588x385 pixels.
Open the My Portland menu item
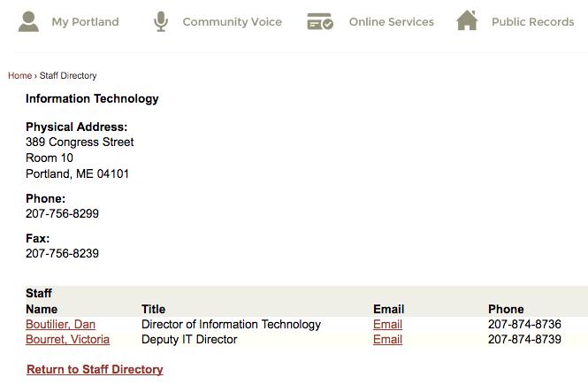[x=85, y=22]
